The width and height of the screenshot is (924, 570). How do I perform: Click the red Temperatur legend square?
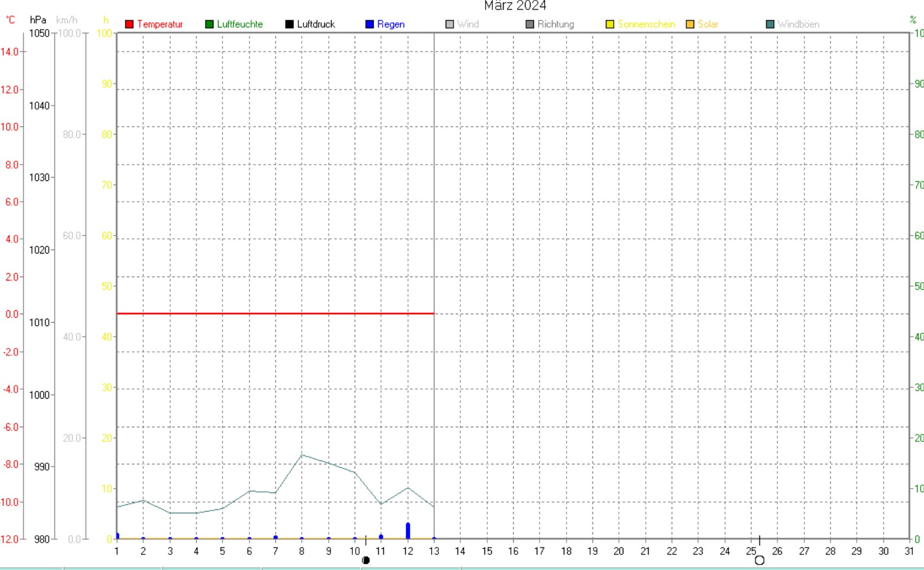(129, 24)
